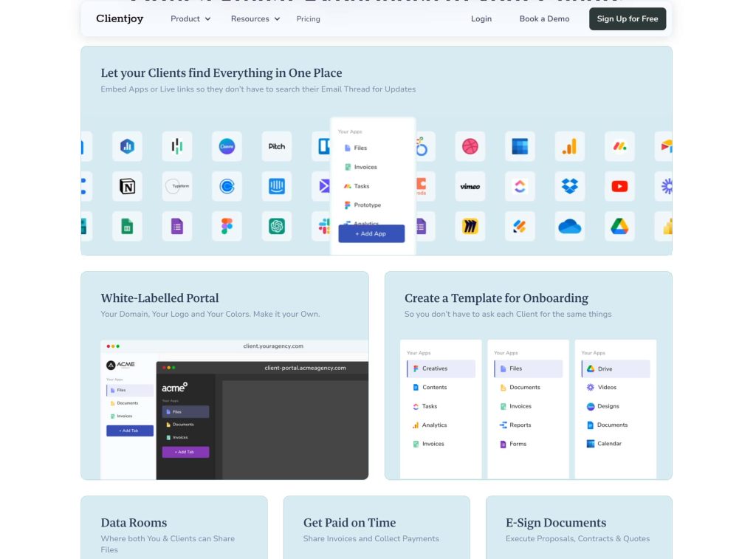Click the purple + Add Tab button
Viewport: 756px width, 559px height.
[185, 452]
